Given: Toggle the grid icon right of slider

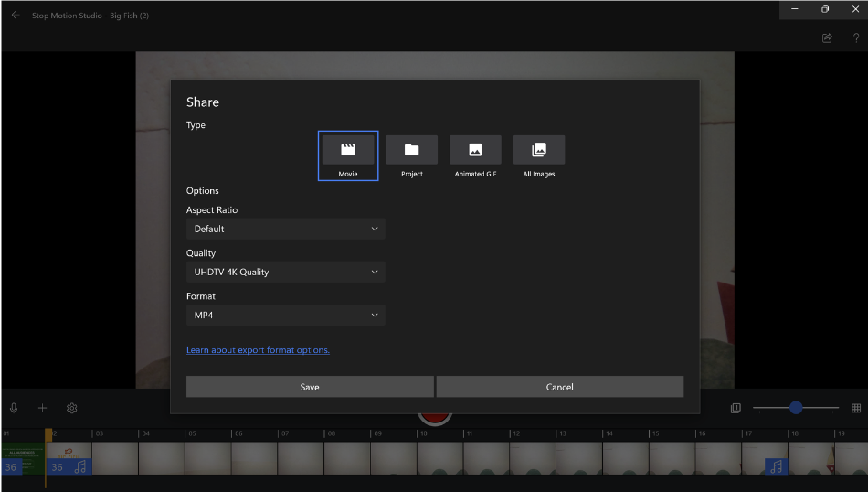Looking at the screenshot, I should tap(856, 409).
